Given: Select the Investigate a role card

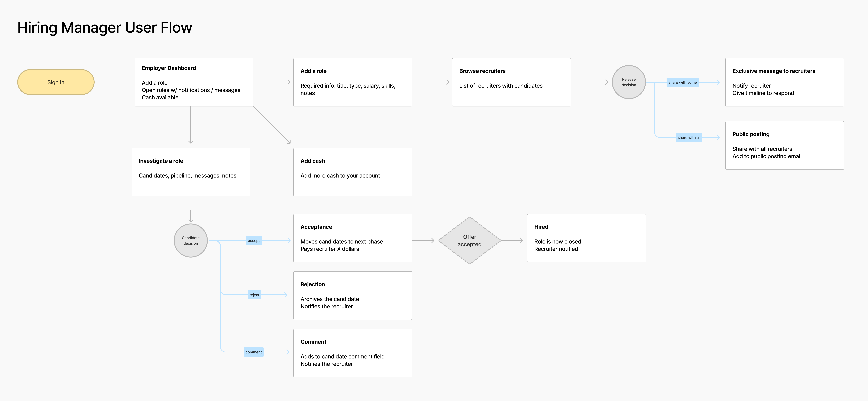Looking at the screenshot, I should tap(191, 172).
